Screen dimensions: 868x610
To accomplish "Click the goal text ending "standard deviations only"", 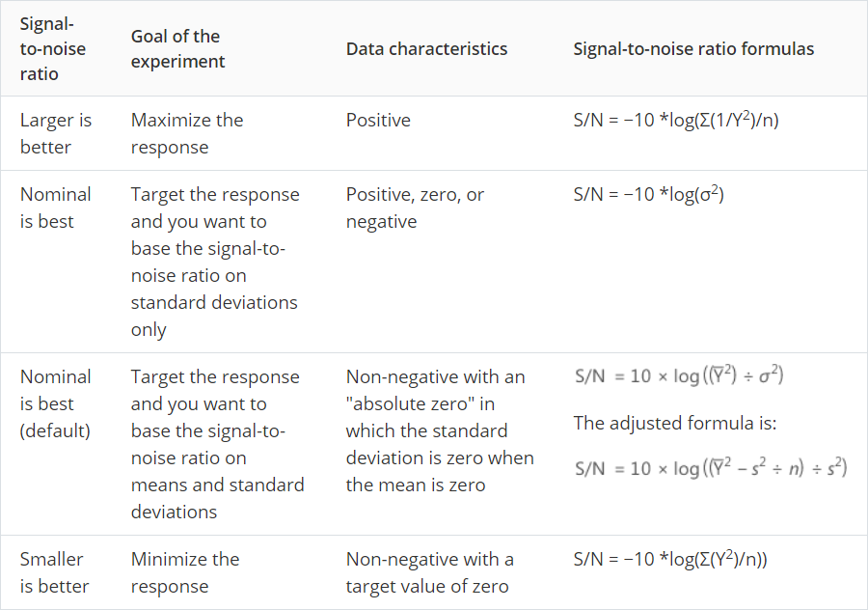I will 214,262.
